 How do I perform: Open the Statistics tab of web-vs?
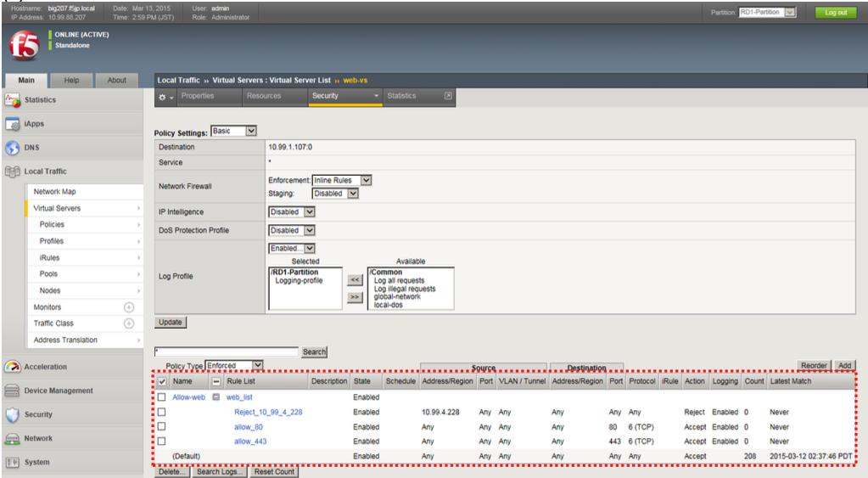coord(418,96)
